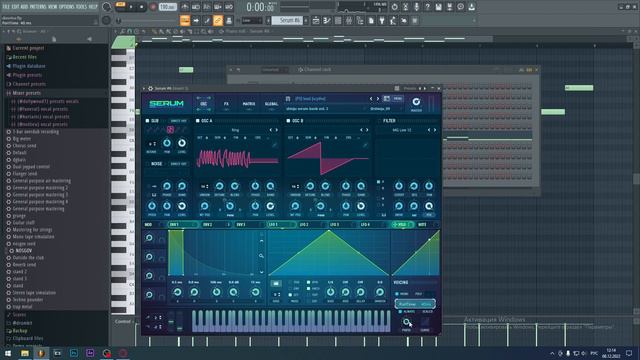
Task: Open the FILE menu in FL Studio
Action: 6,7
